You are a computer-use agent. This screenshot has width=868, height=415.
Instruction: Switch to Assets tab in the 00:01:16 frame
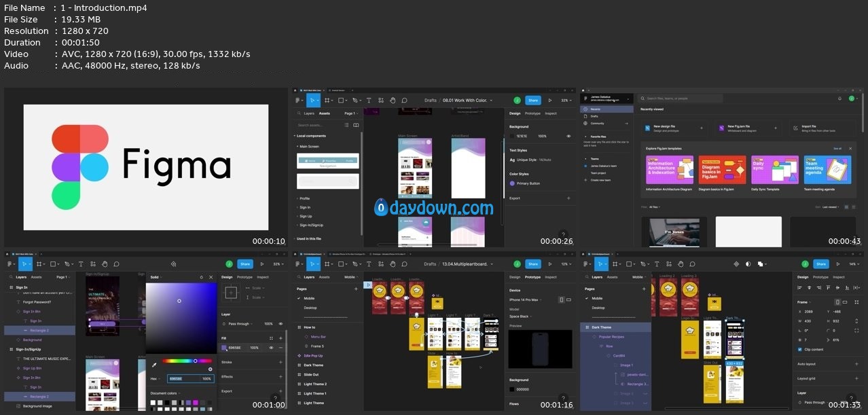pyautogui.click(x=325, y=277)
